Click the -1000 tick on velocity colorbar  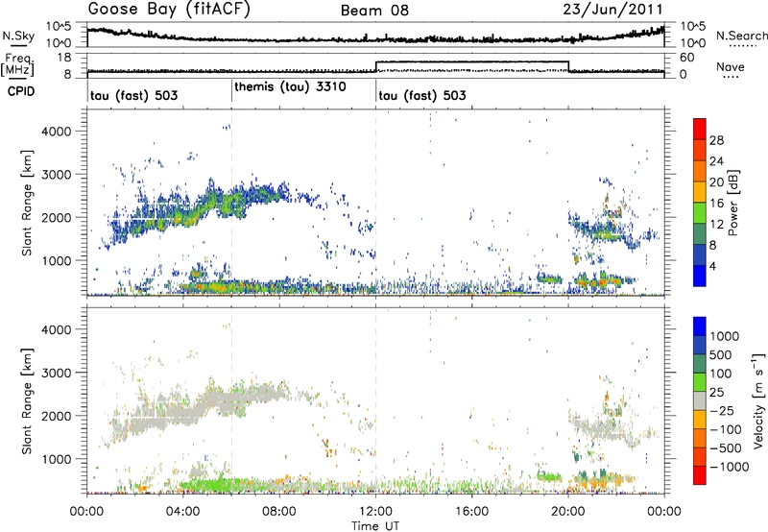point(730,467)
